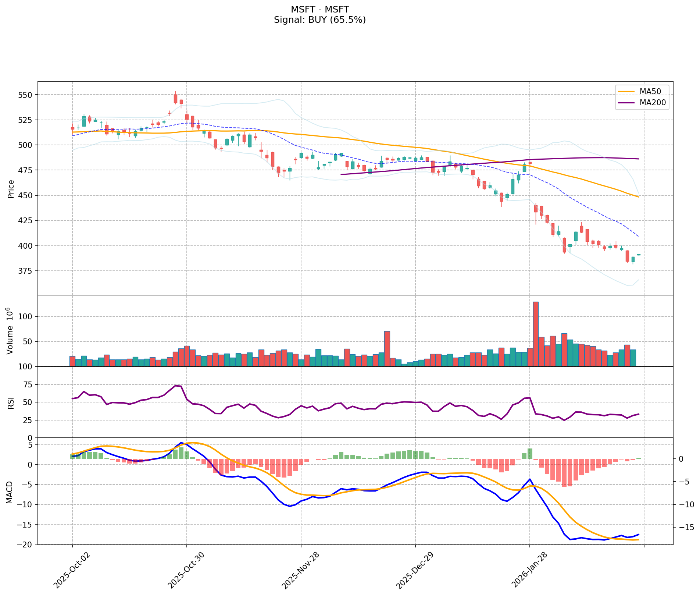Select the orange MA50 line swatch in legend
The image size is (700, 596).
point(626,92)
